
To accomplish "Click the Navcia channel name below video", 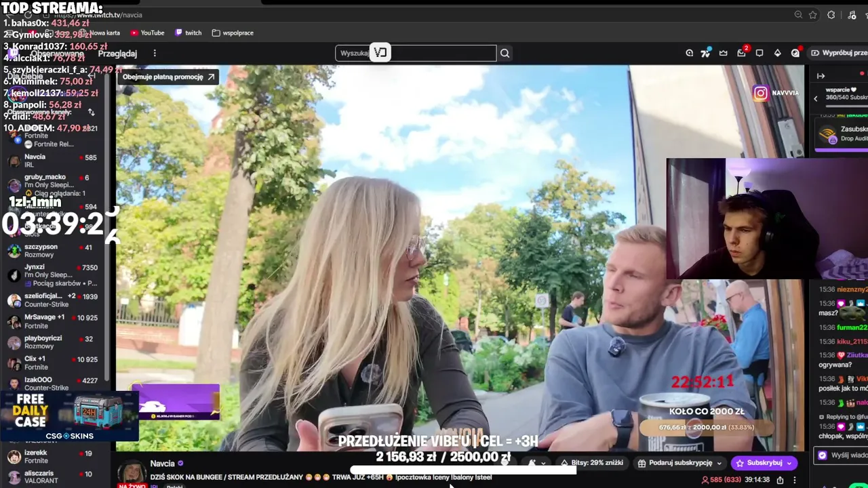I will [162, 464].
